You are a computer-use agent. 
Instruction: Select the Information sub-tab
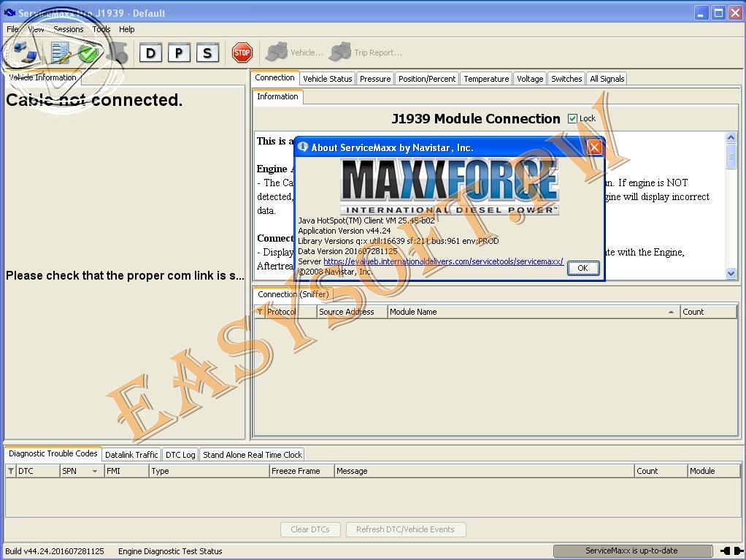[277, 96]
